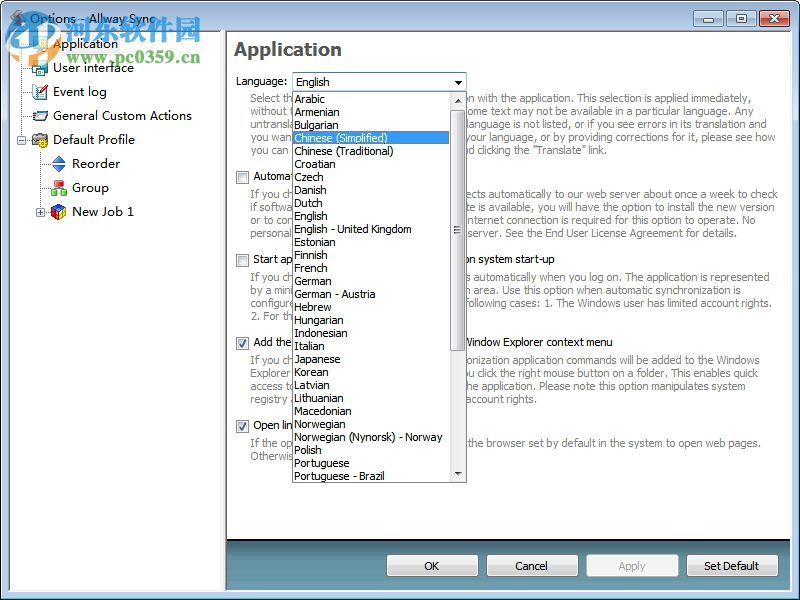Enable Start application on system start-up
This screenshot has height=600, width=800.
pyautogui.click(x=242, y=260)
